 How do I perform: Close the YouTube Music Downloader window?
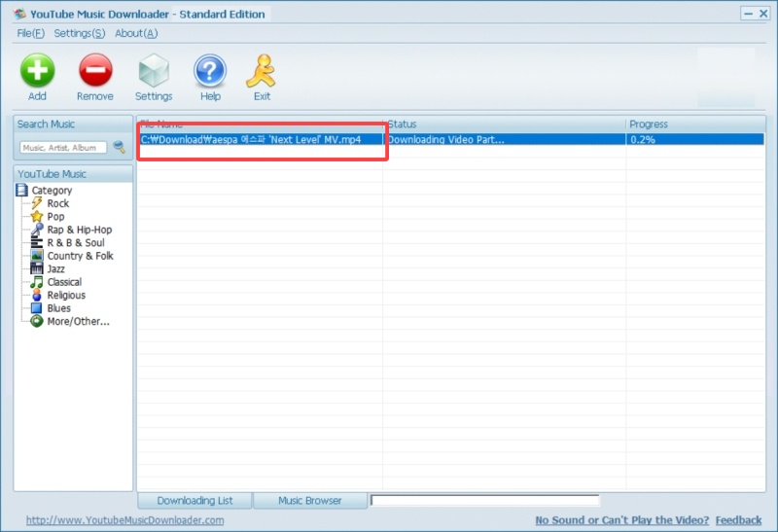[x=763, y=14]
